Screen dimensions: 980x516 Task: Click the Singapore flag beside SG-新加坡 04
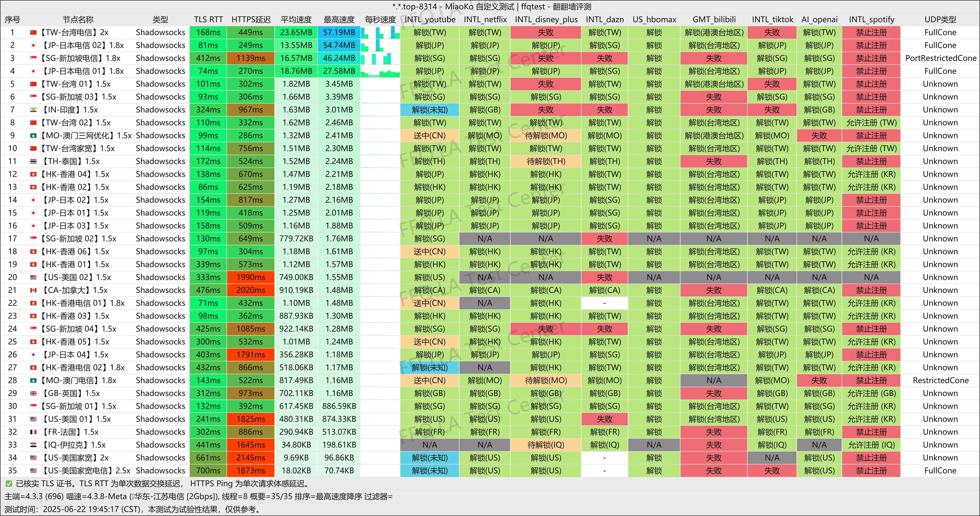(x=33, y=329)
